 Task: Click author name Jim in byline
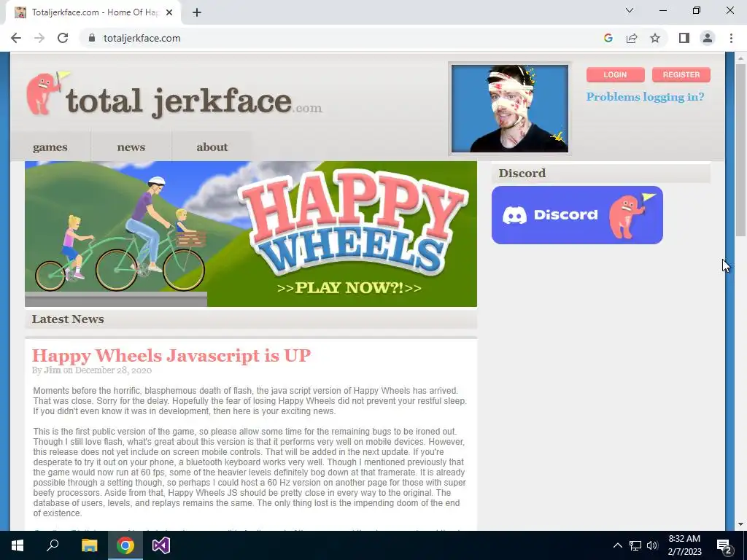click(53, 370)
